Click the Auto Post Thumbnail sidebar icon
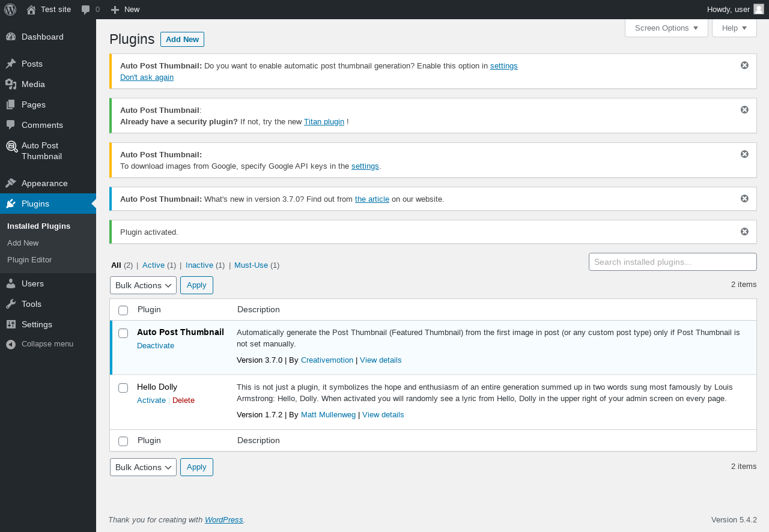Image resolution: width=769 pixels, height=532 pixels. coord(11,147)
